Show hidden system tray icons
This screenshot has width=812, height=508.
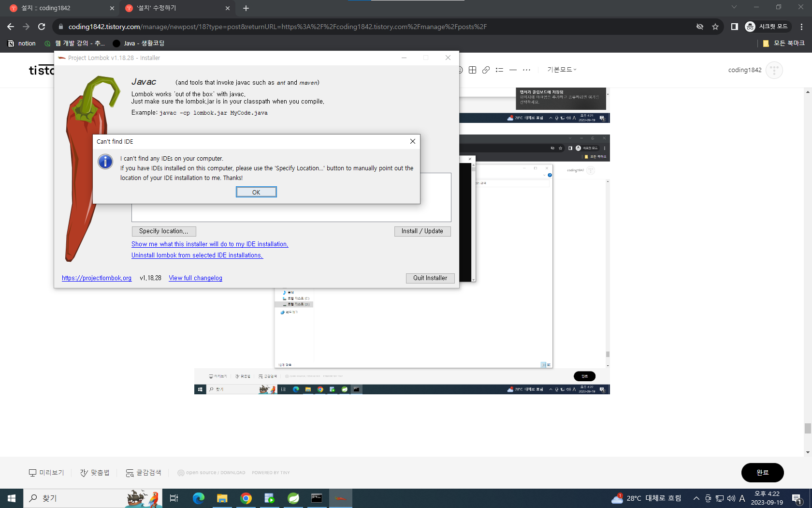click(x=696, y=498)
